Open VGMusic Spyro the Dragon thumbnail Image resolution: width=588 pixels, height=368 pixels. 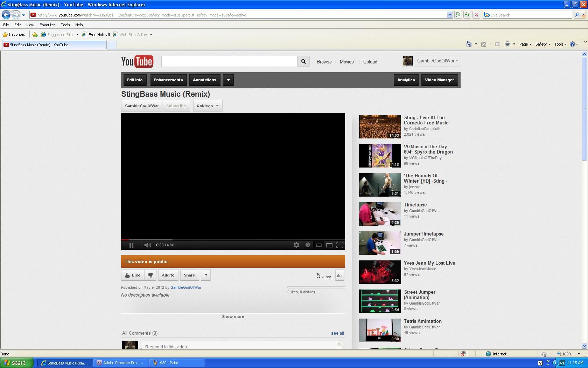[x=380, y=156]
